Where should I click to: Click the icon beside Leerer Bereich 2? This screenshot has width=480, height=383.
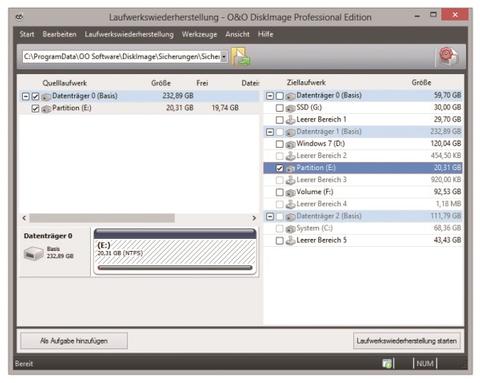[x=291, y=156]
